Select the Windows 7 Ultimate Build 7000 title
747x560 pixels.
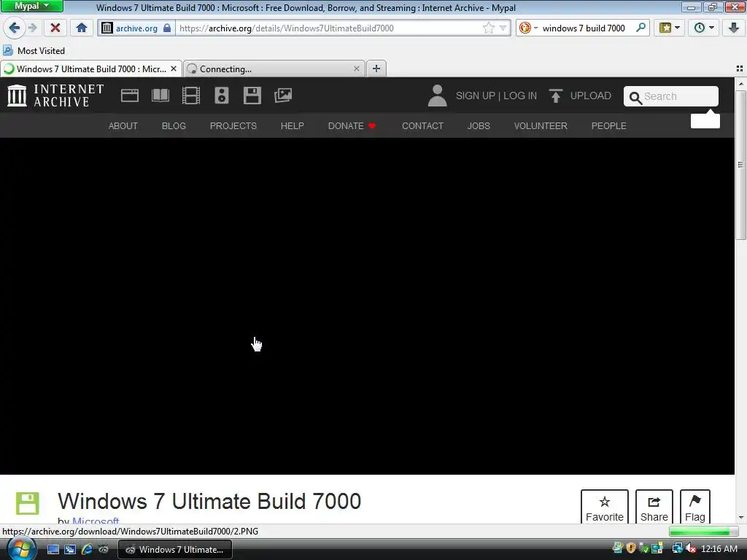pos(209,501)
